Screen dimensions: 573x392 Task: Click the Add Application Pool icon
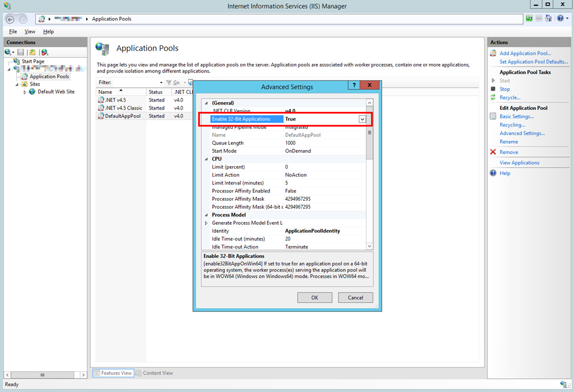coord(494,53)
